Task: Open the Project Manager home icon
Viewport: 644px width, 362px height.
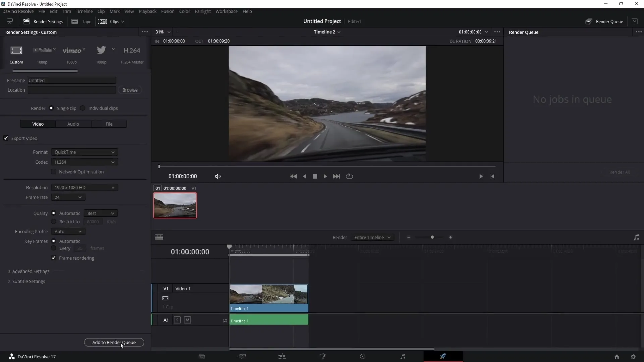Action: pyautogui.click(x=616, y=357)
